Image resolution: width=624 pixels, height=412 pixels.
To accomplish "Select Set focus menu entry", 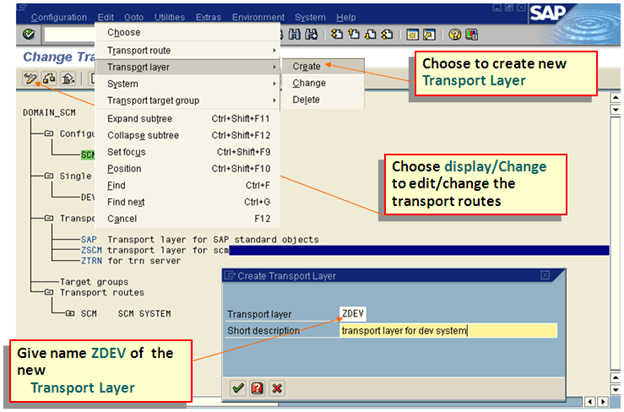I will pyautogui.click(x=188, y=152).
